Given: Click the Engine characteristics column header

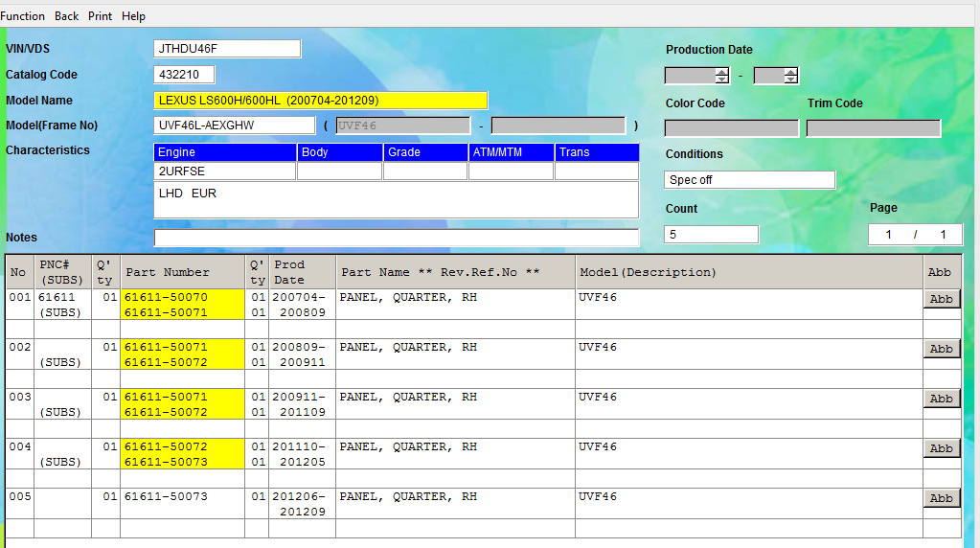Looking at the screenshot, I should [x=225, y=151].
